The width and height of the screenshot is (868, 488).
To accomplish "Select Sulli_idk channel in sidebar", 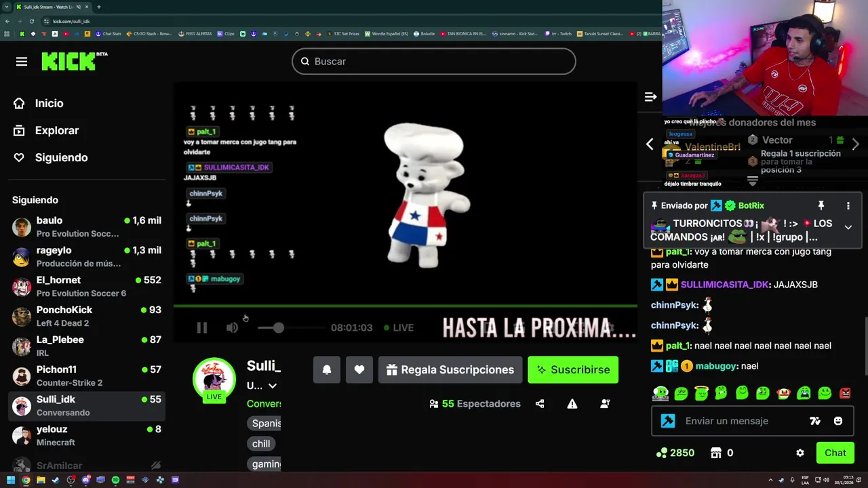I will click(x=87, y=406).
